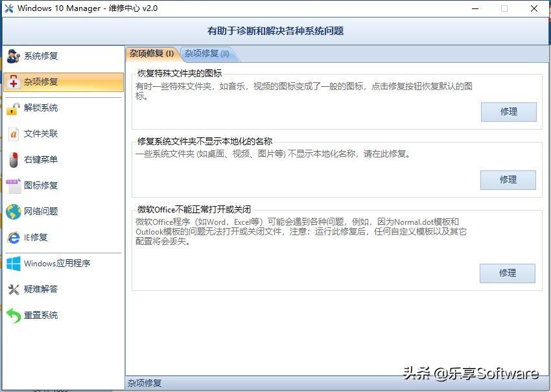Click 修理 for 修复系统文件夹不显示本地化的名称
Screen dimensions: 551x392
click(508, 180)
